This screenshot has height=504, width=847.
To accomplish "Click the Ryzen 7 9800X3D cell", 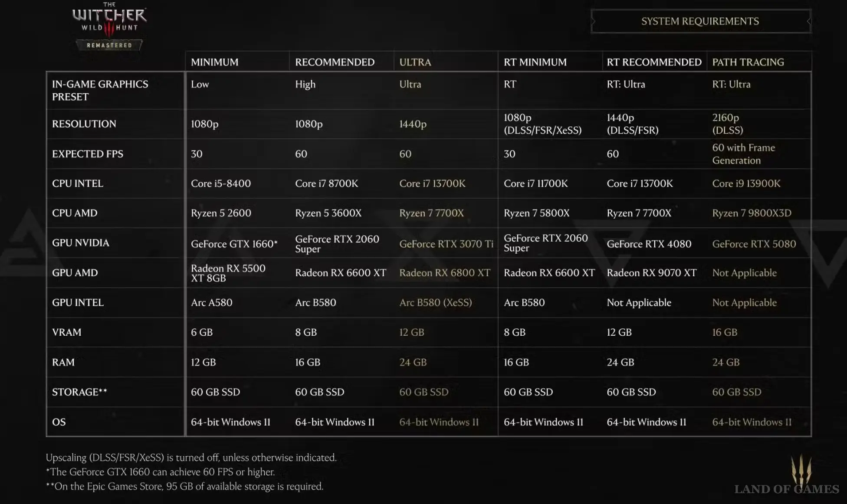I will [x=752, y=213].
